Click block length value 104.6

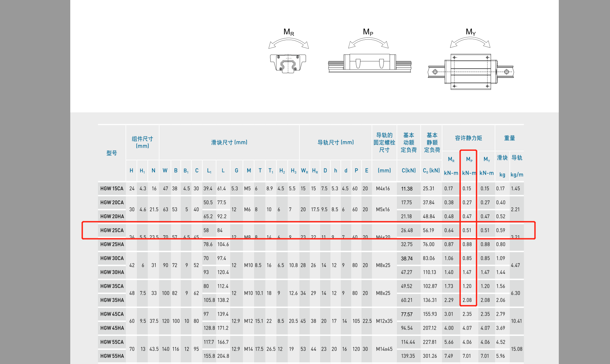(x=223, y=245)
